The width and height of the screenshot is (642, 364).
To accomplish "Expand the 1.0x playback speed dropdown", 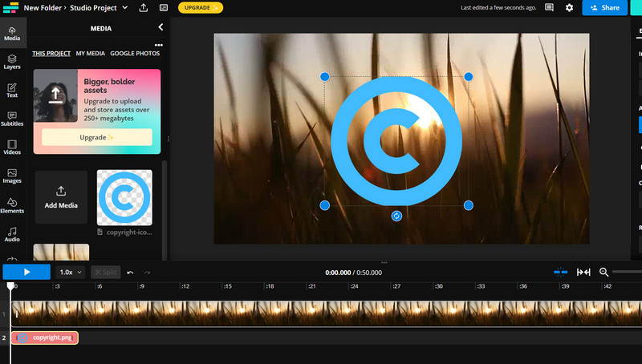I will click(71, 272).
